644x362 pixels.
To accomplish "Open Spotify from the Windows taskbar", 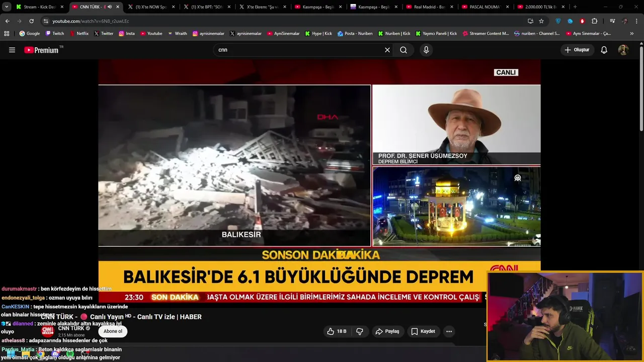I will pyautogui.click(x=70, y=355).
